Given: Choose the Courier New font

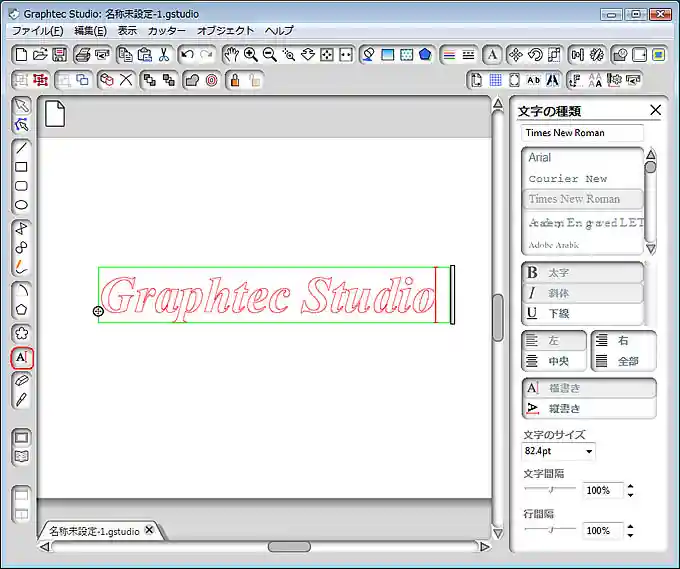Looking at the screenshot, I should 583,178.
